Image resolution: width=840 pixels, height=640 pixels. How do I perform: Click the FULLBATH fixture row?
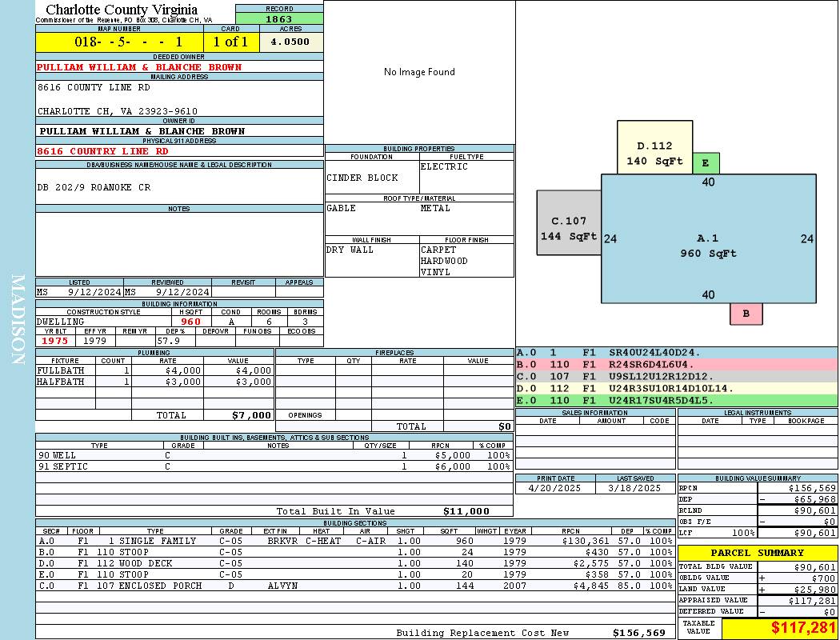(x=155, y=370)
